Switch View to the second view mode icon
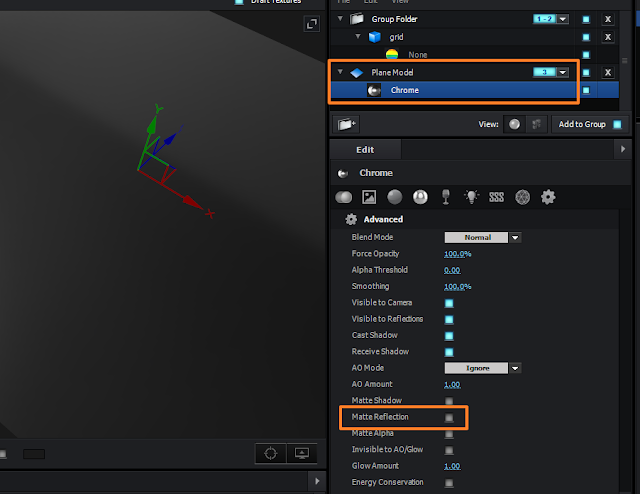 (x=536, y=124)
